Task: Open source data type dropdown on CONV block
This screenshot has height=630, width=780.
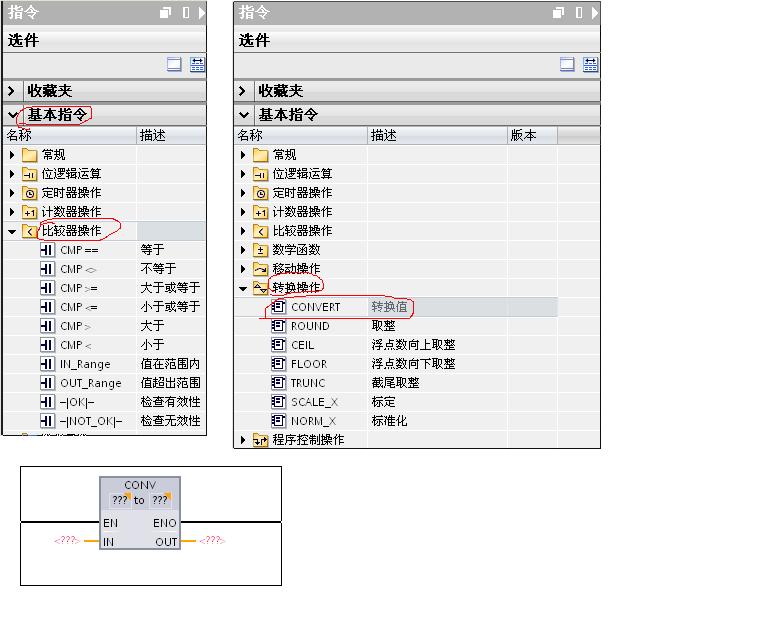Action: [x=121, y=500]
